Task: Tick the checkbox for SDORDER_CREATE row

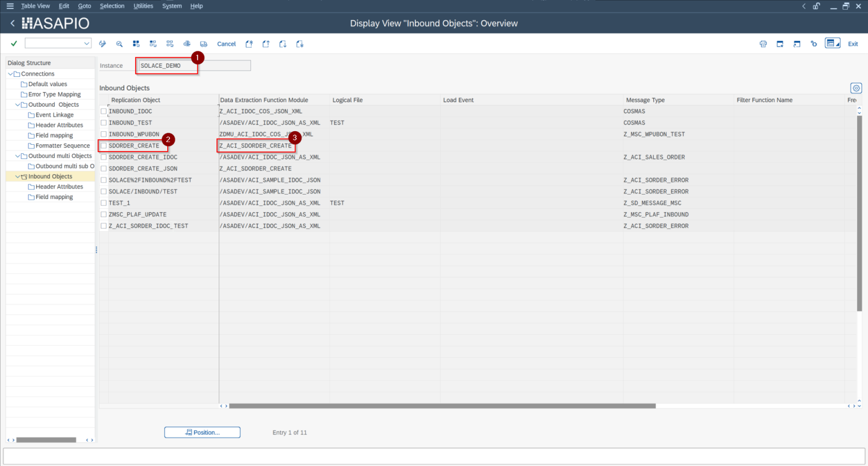Action: coord(103,145)
